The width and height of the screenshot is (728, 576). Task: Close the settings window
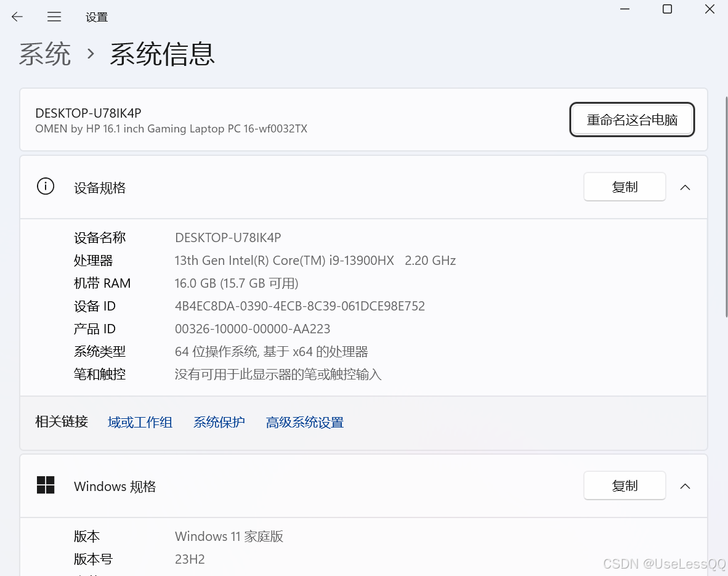(x=710, y=9)
